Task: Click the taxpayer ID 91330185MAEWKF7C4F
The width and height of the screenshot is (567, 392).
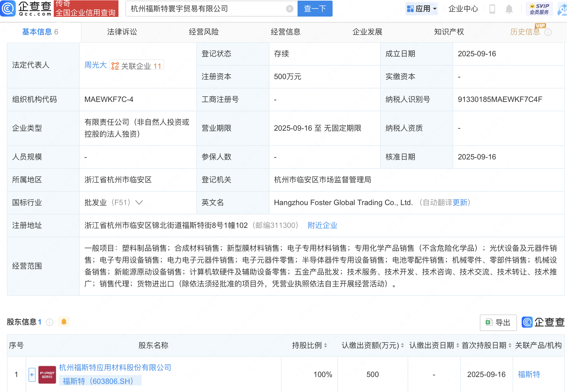Action: pyautogui.click(x=500, y=99)
